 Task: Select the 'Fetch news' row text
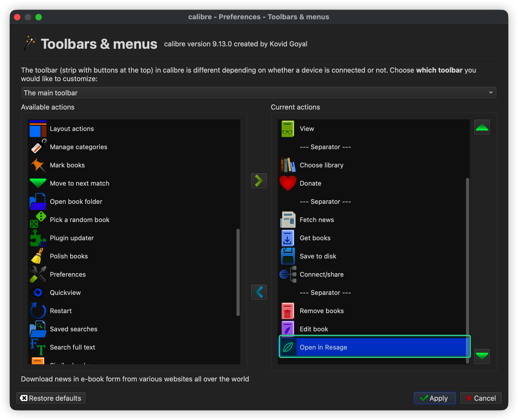tap(317, 220)
